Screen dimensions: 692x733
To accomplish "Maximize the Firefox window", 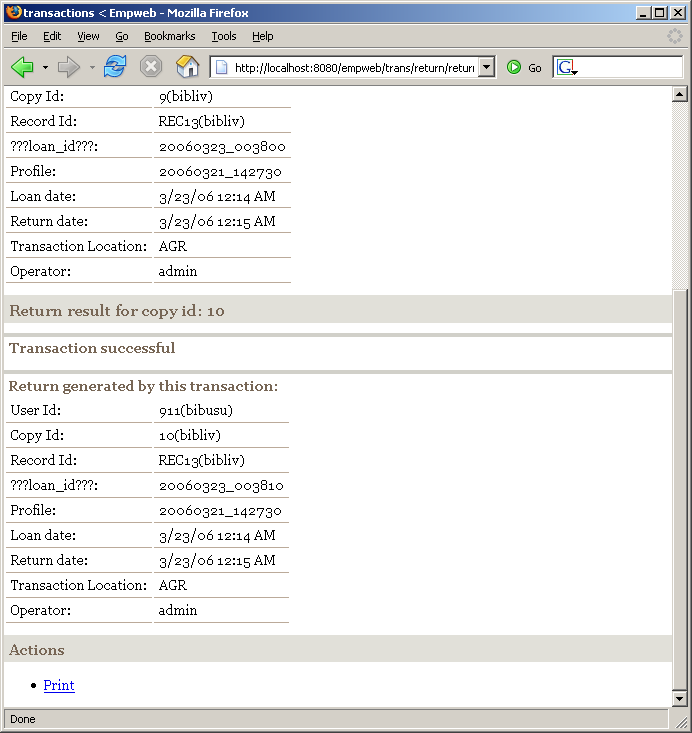I will 660,12.
